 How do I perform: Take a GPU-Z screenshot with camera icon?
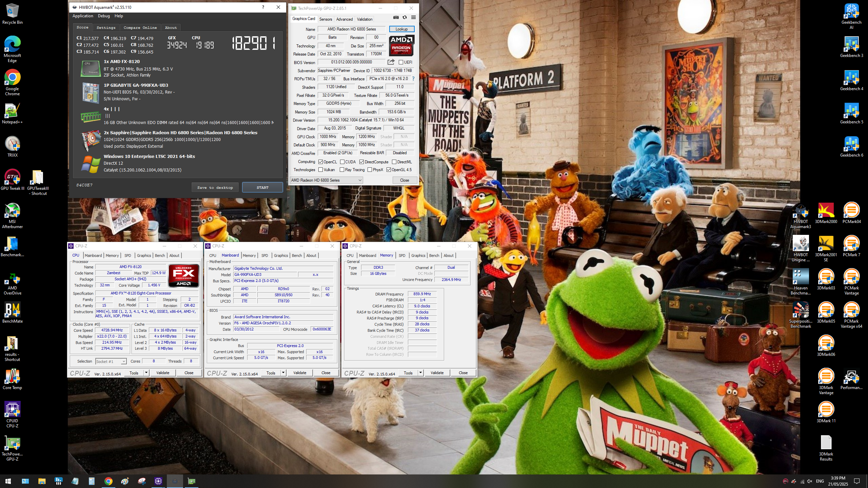pos(396,17)
